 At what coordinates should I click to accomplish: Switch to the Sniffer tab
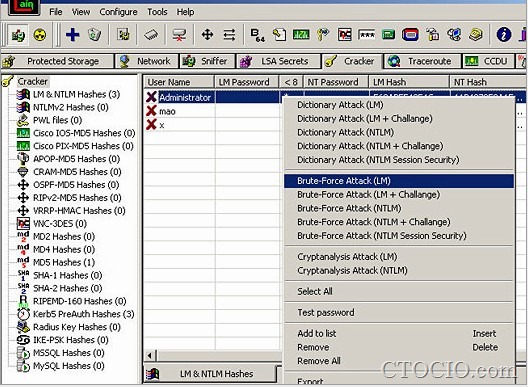point(207,61)
